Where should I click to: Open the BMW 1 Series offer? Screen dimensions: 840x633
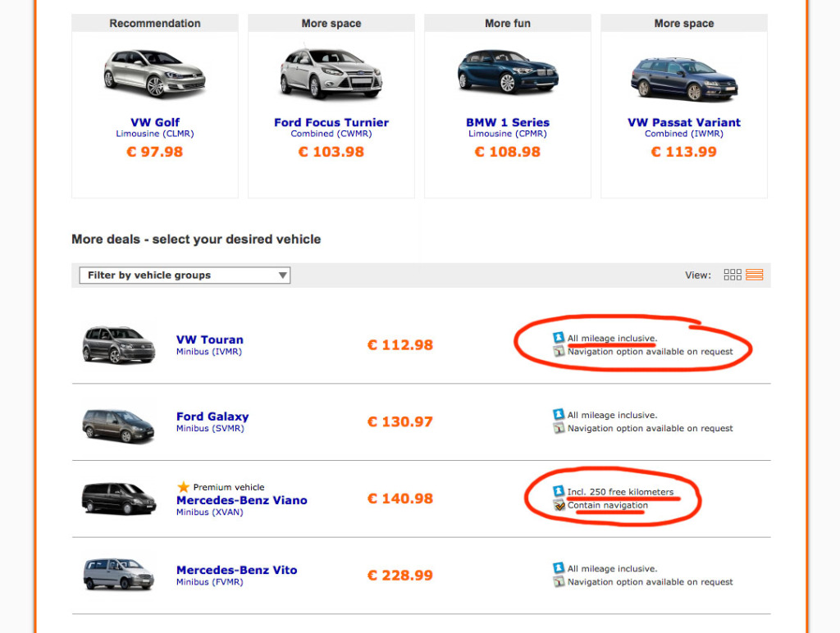[x=508, y=122]
